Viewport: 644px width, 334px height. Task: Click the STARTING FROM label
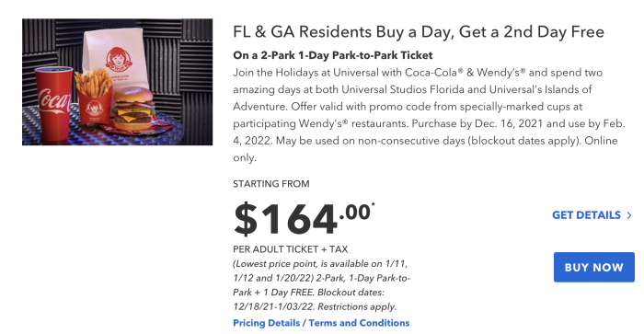271,184
